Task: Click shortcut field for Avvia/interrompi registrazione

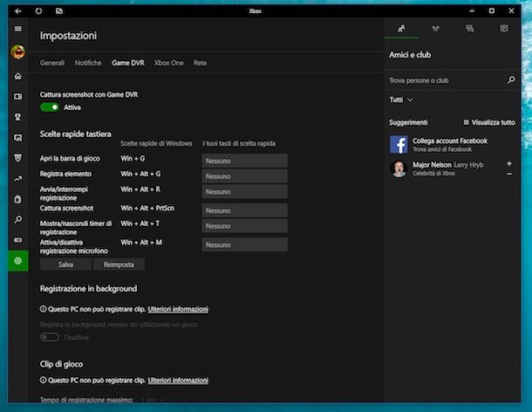Action: pos(244,192)
